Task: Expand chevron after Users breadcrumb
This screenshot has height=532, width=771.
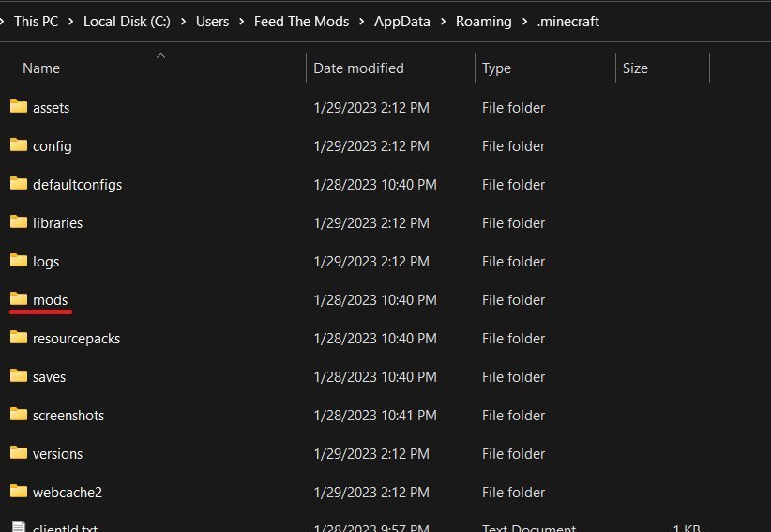Action: click(x=241, y=22)
